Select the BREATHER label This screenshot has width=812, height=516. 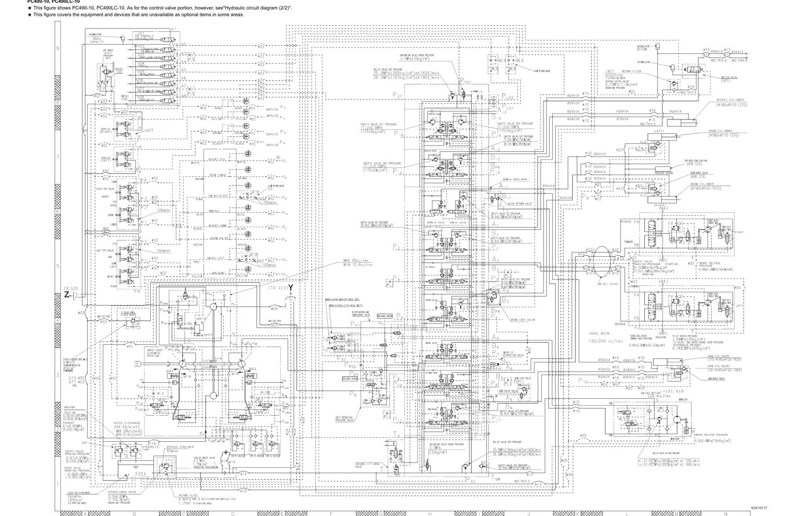70,406
